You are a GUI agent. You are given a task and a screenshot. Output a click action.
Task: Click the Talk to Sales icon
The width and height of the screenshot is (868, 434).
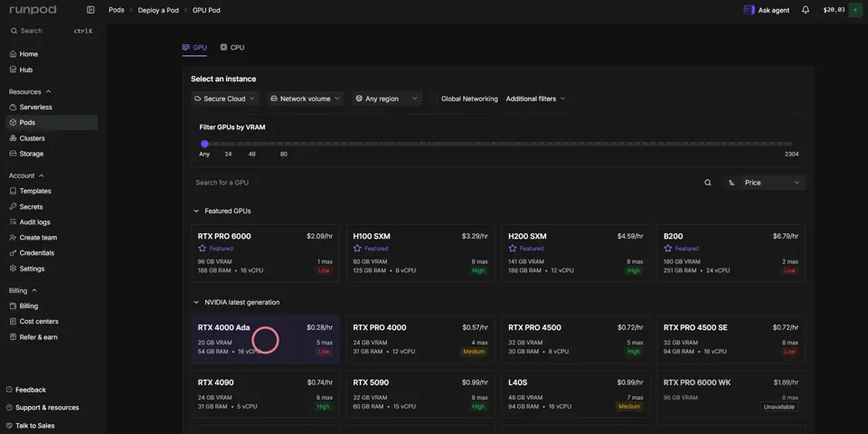(9, 426)
